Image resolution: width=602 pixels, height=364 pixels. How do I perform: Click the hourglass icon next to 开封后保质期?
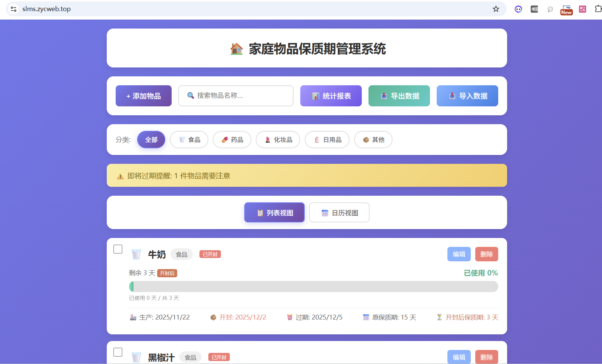[x=440, y=317]
